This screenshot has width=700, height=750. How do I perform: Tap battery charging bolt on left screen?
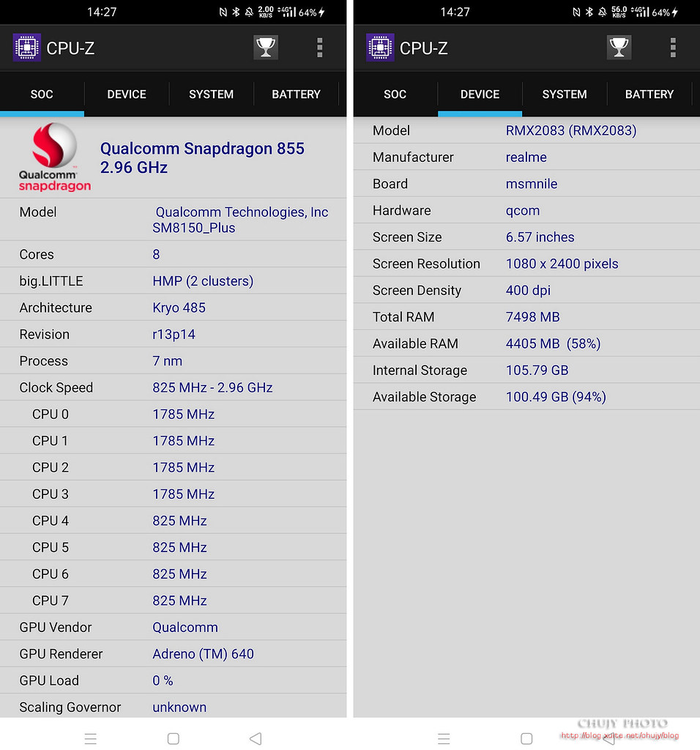tap(321, 12)
